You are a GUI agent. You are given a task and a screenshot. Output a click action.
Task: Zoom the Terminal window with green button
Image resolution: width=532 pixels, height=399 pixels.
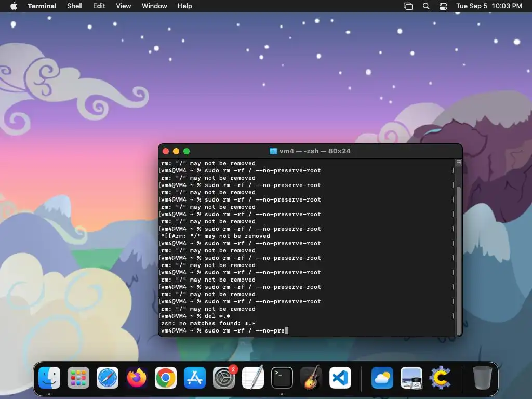[187, 151]
